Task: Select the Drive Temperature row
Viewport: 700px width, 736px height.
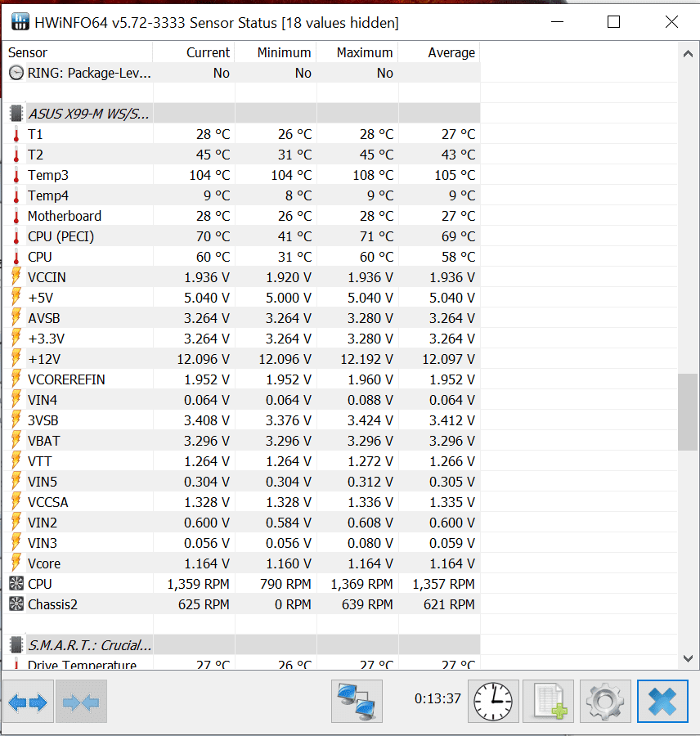Action: pos(242,662)
